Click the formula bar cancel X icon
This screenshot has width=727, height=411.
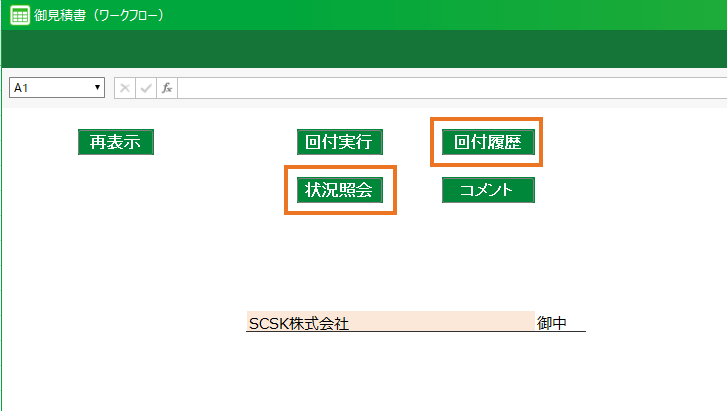point(125,88)
